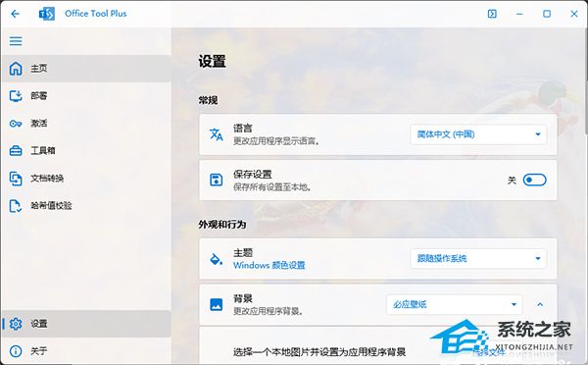Open the 文档转换 page
588x365 pixels.
86,178
